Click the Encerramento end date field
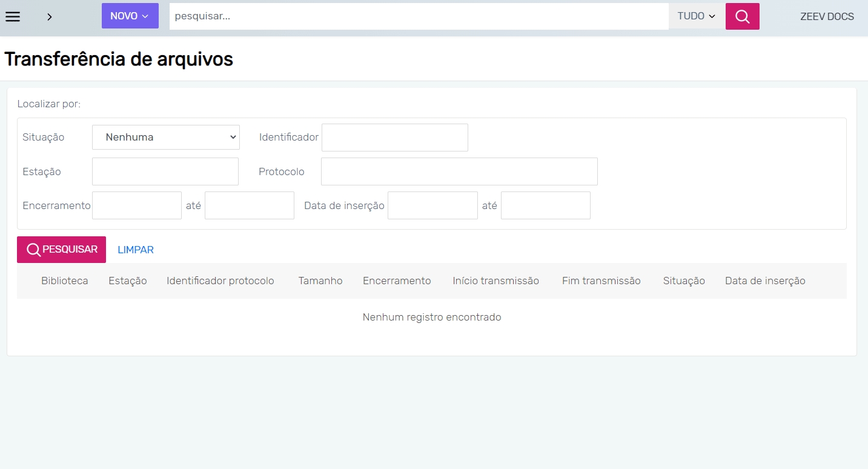The image size is (868, 469). 250,205
